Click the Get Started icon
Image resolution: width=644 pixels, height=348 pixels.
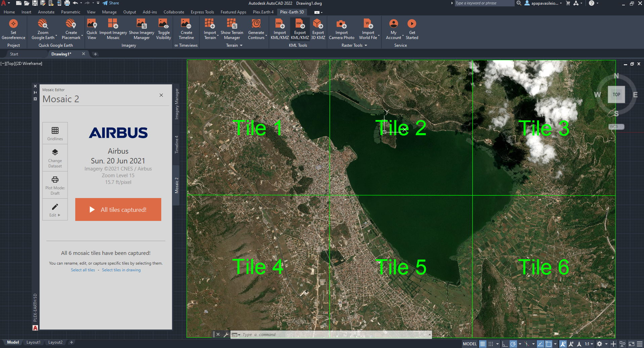412,24
